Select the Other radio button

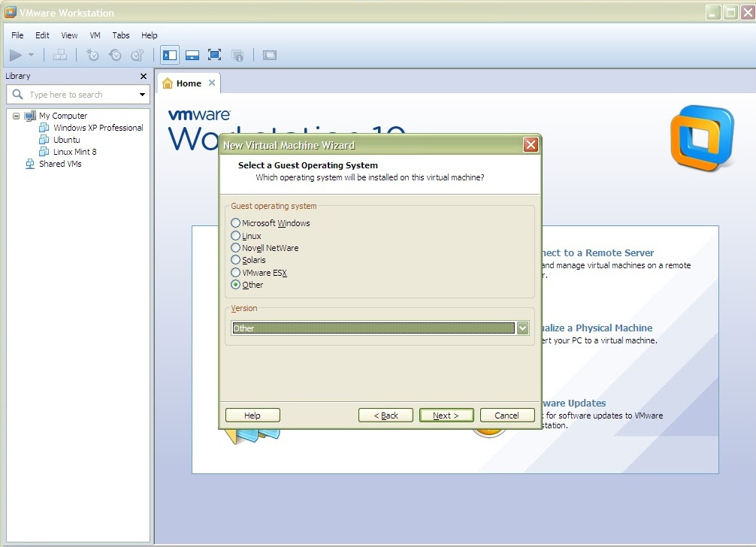(235, 285)
